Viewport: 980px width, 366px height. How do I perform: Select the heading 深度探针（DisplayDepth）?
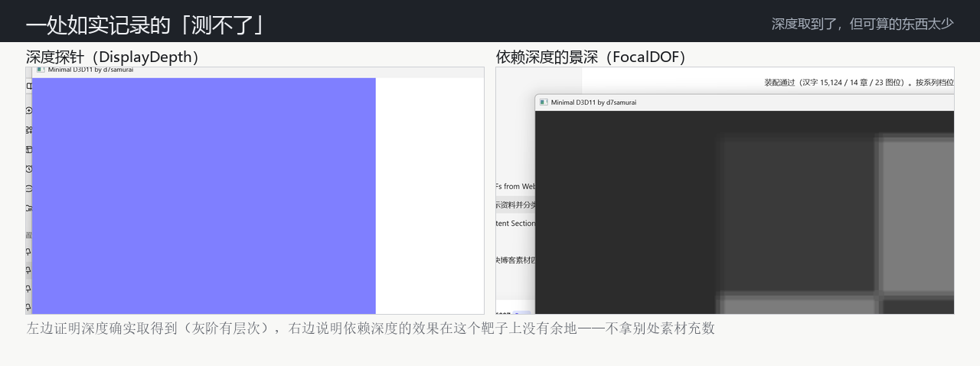(113, 57)
